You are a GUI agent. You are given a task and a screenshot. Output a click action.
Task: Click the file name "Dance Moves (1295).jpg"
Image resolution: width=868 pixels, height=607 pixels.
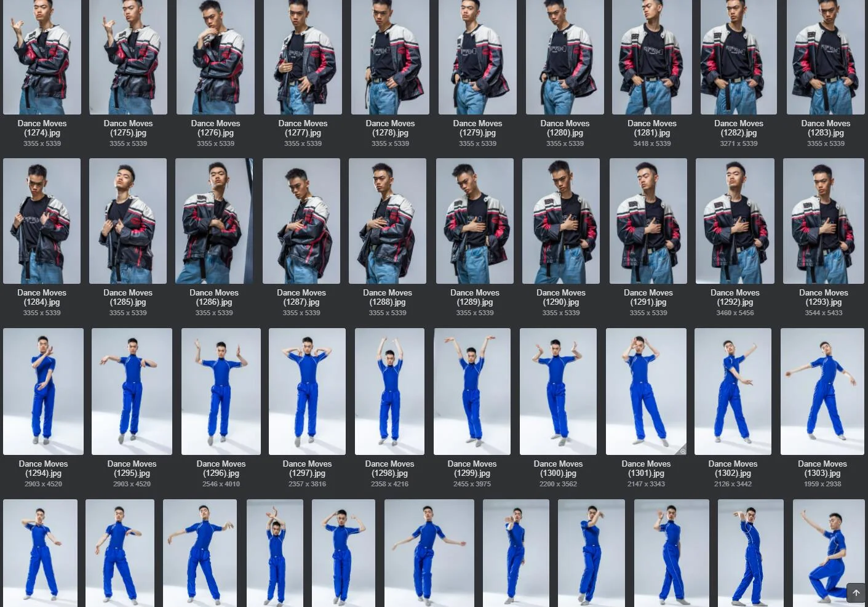point(132,468)
